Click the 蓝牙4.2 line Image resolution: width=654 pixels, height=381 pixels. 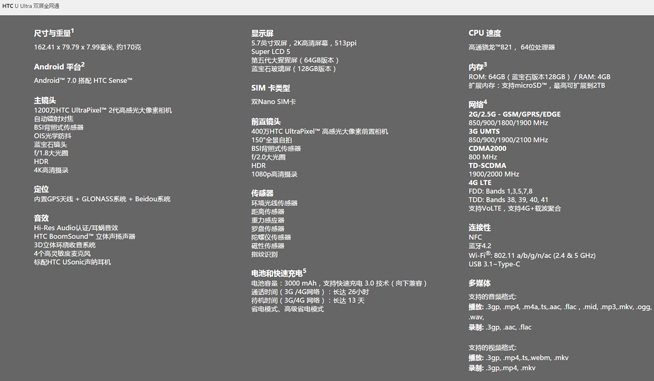click(x=480, y=246)
